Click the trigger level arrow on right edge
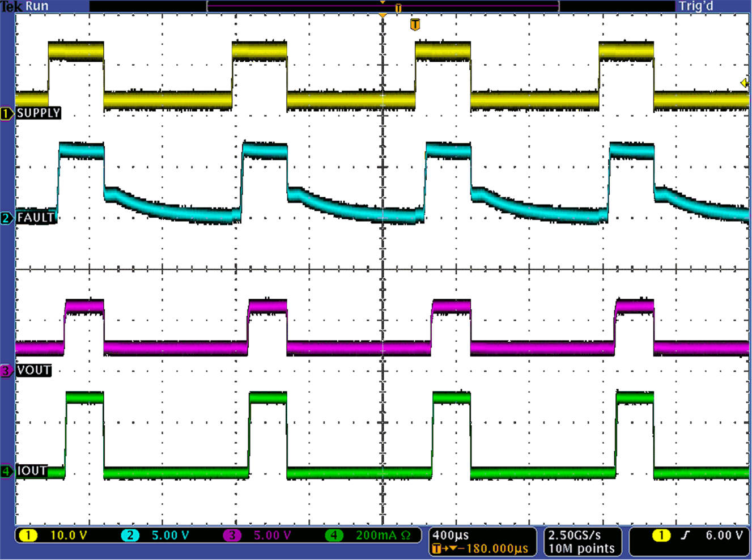 tap(744, 83)
